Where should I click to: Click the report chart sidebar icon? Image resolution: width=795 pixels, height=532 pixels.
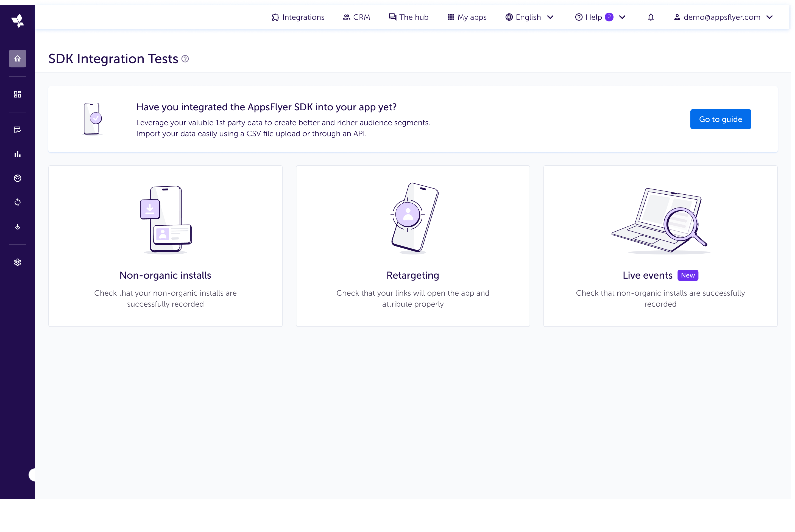pyautogui.click(x=18, y=130)
